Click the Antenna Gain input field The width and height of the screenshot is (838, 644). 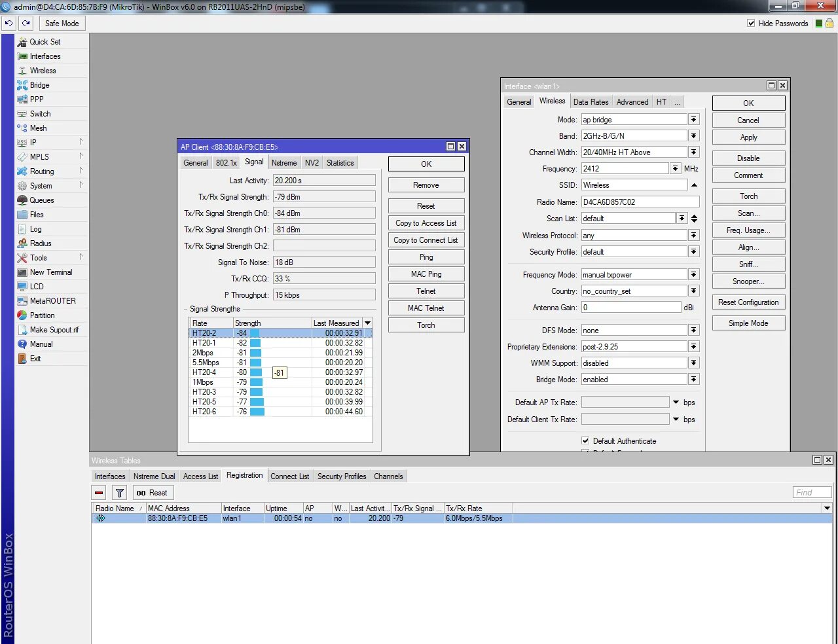pyautogui.click(x=631, y=307)
